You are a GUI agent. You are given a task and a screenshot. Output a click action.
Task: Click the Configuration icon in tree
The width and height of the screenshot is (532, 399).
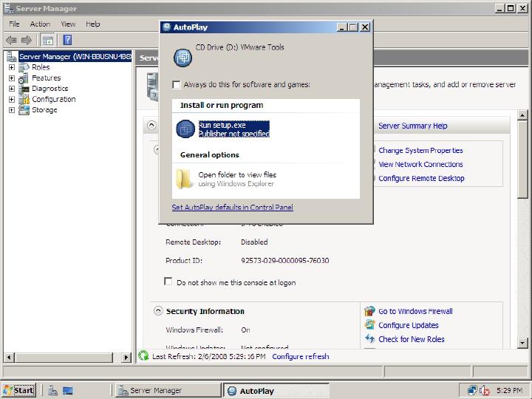24,99
